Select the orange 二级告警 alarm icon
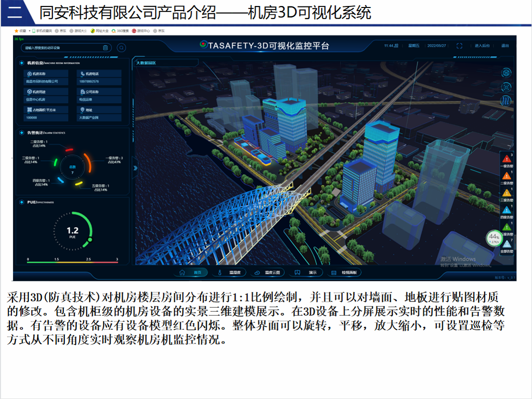The height and width of the screenshot is (399, 532). 507,176
